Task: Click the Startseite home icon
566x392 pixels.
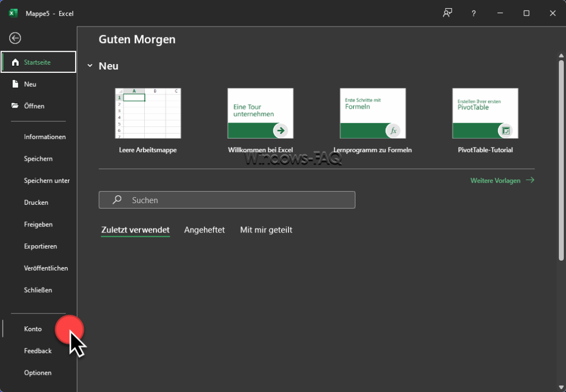Action: coord(15,62)
